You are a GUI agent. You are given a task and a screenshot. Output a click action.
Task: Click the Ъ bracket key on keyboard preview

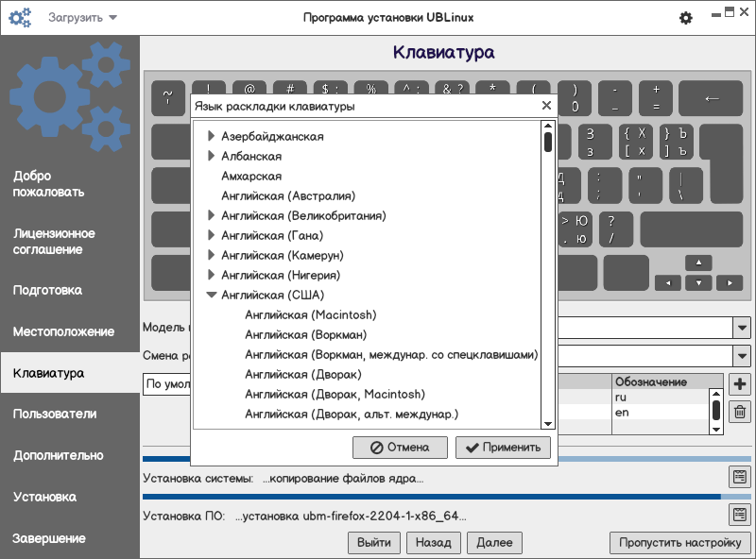pyautogui.click(x=676, y=142)
